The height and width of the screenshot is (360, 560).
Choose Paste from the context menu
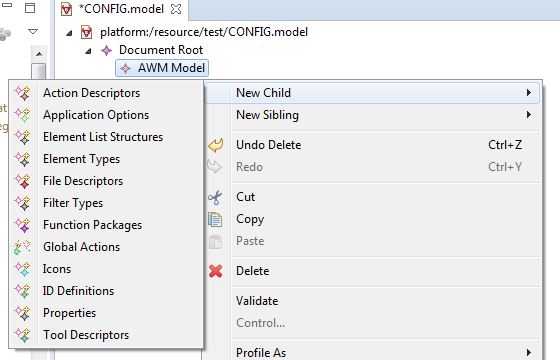372,241
